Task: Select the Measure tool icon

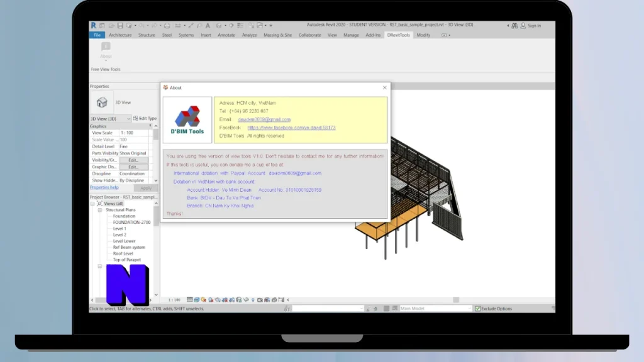Action: pos(178,25)
